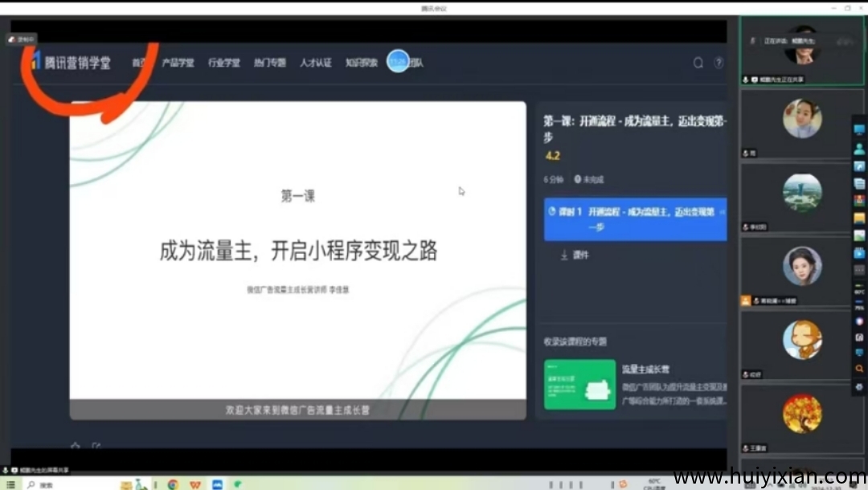Open Chrome from the Windows taskbar

[173, 484]
